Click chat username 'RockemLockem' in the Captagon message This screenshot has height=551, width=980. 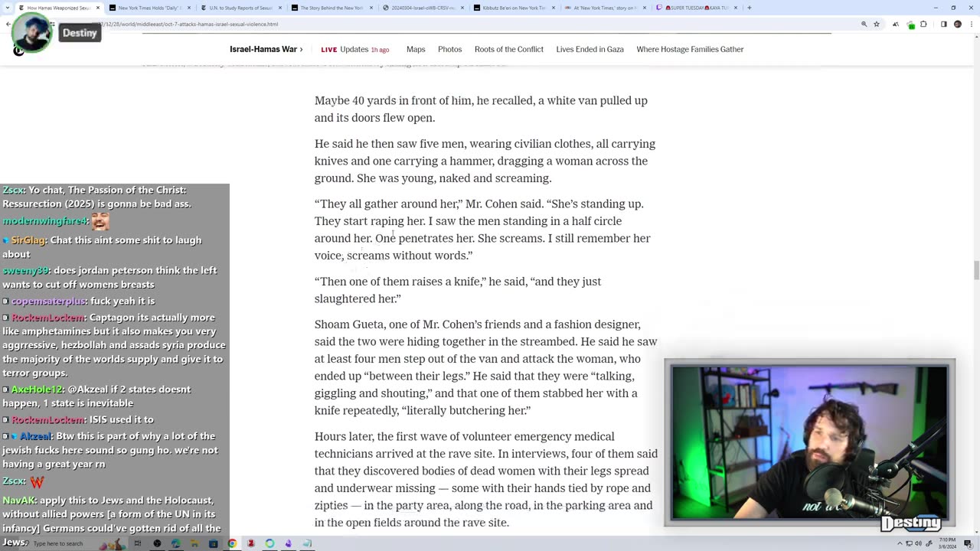[x=47, y=317]
